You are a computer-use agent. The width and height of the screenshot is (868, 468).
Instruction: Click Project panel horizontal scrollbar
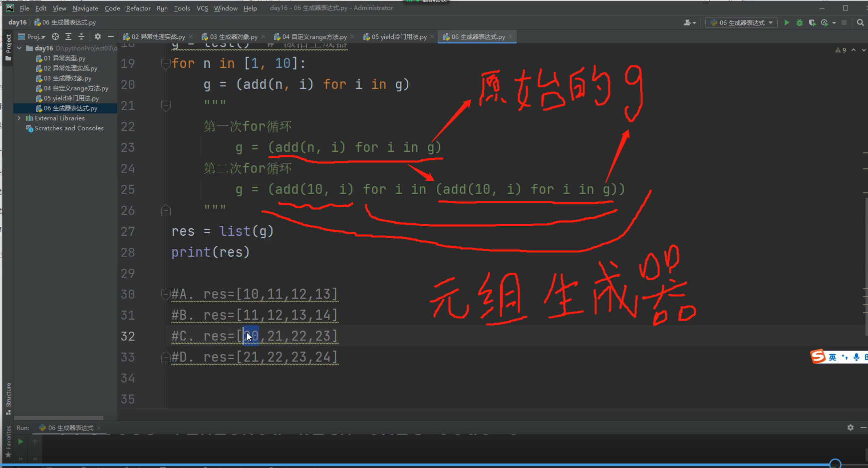point(58,418)
